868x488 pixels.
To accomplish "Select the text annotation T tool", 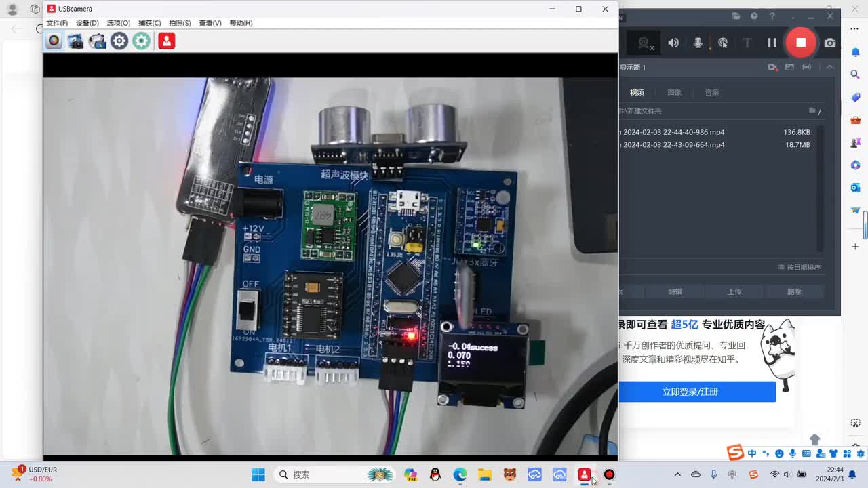I will coord(747,43).
